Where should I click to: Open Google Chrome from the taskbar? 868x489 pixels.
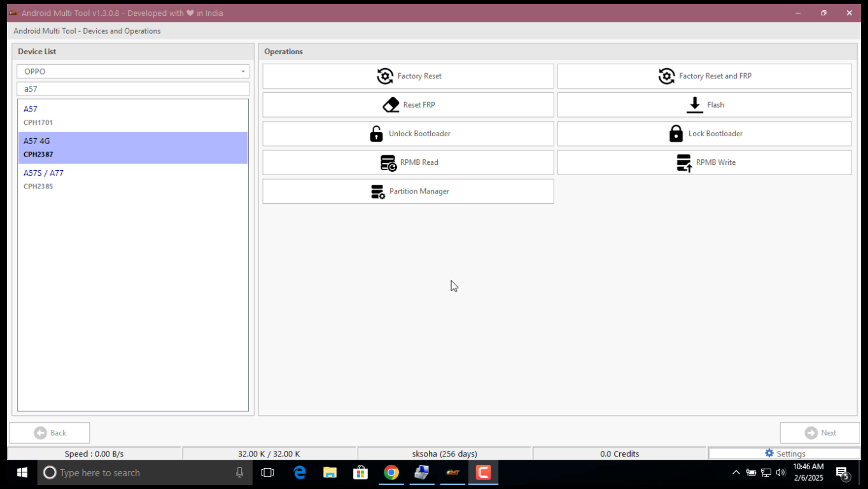click(x=391, y=472)
